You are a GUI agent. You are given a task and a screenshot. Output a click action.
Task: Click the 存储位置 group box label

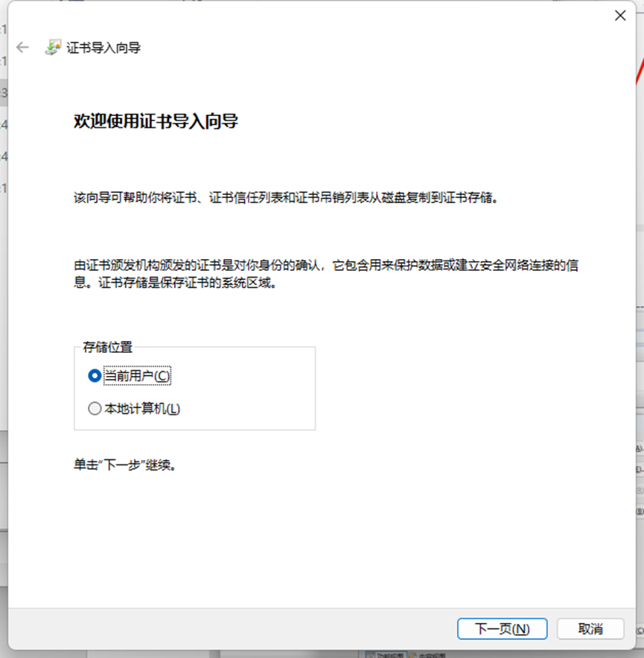click(106, 347)
